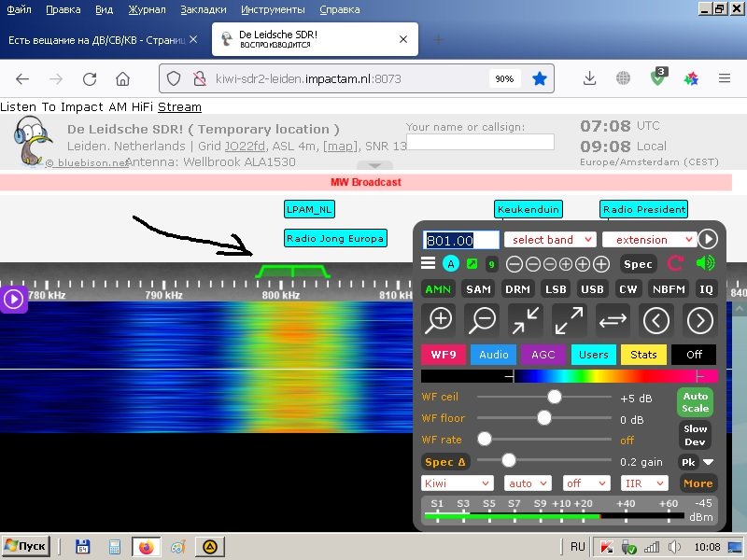This screenshot has width=747, height=560.
Task: Click the green arrow icon beside VFO A
Action: point(472,263)
